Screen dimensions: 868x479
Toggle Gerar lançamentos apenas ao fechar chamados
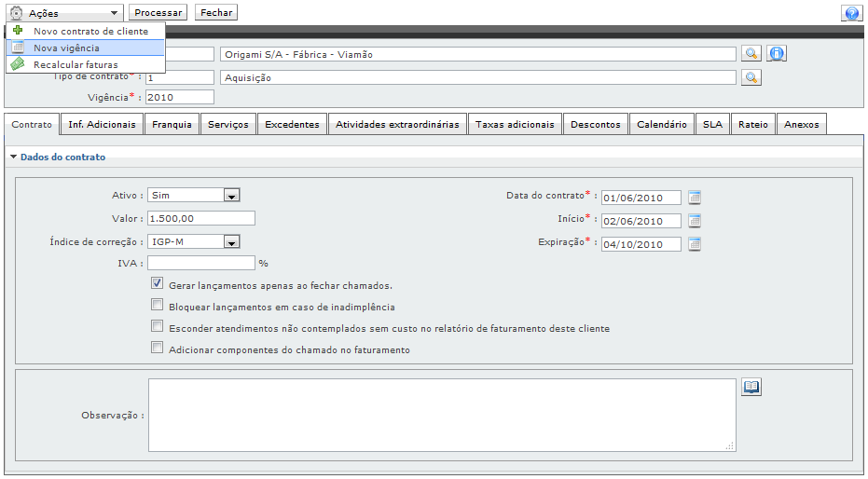158,283
